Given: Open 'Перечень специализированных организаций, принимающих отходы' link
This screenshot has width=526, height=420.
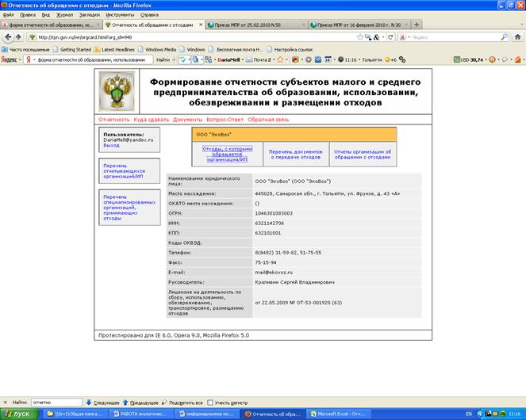Looking at the screenshot, I should click(129, 208).
